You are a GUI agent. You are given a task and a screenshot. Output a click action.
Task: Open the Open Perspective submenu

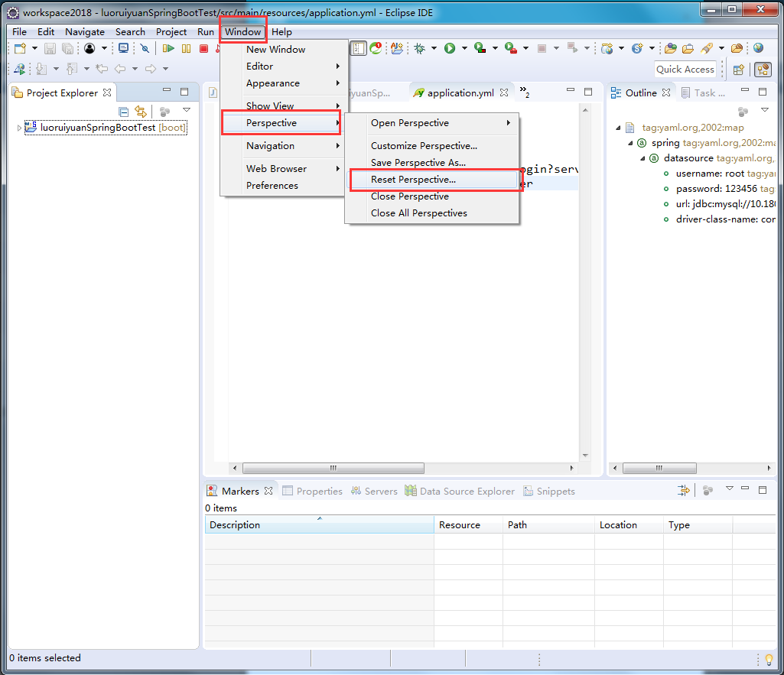432,123
